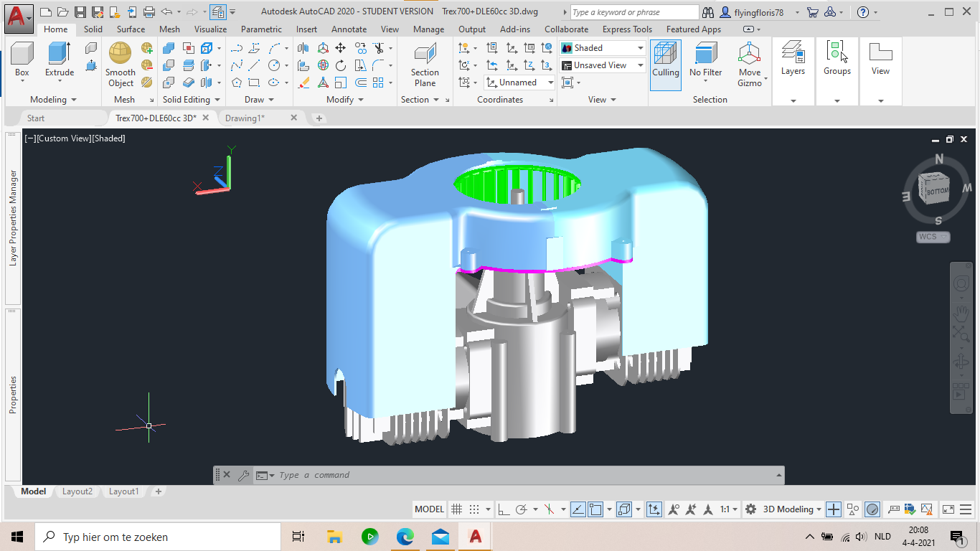Click the command line input field

pyautogui.click(x=527, y=475)
